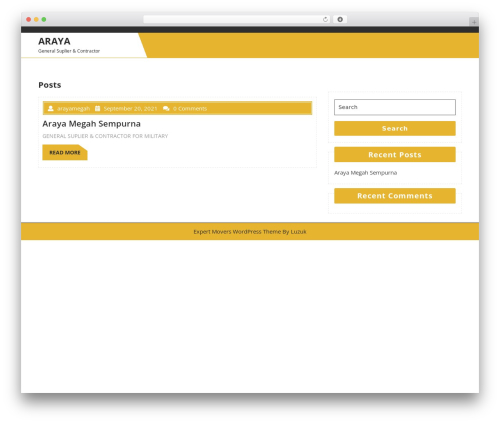Screen dimensions: 500x423
Task: Click the GENERAL SUPLIER & CONTRACTOR FOR MILITARY excerpt
Action: (x=105, y=136)
